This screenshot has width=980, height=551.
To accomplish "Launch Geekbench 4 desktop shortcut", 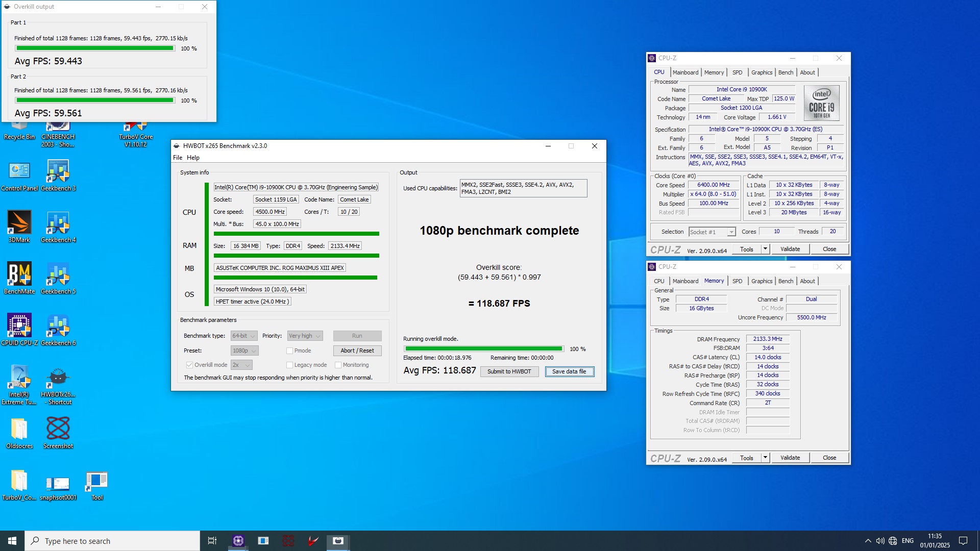I will [x=58, y=227].
